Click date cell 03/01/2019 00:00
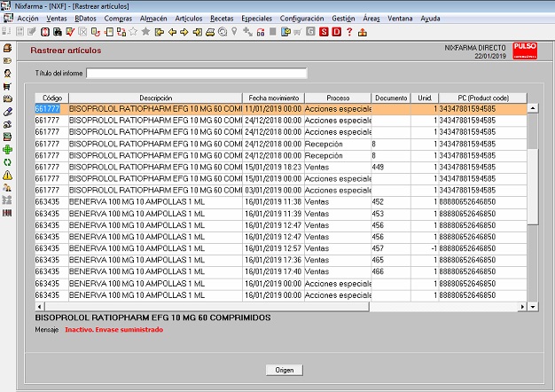555x392 pixels. [273, 190]
